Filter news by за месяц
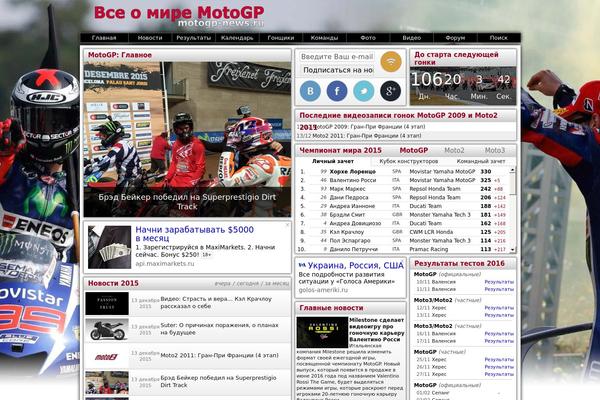The width and height of the screenshot is (600, 400). pyautogui.click(x=277, y=284)
